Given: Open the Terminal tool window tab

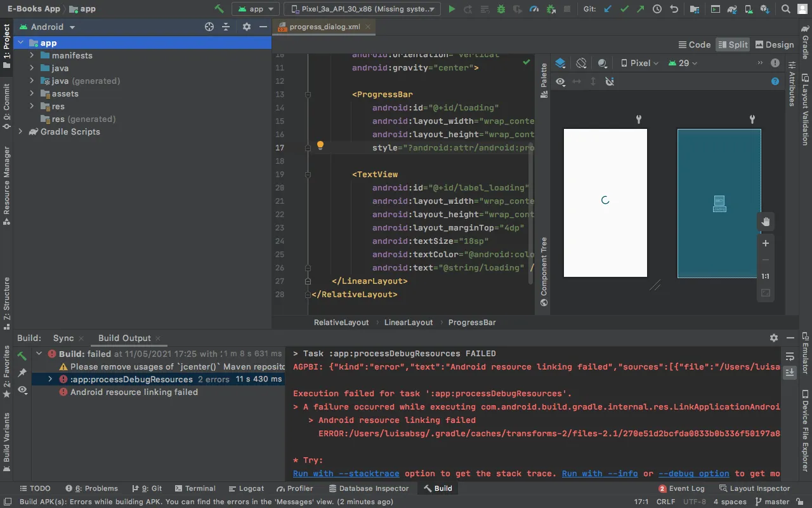Looking at the screenshot, I should coord(194,488).
